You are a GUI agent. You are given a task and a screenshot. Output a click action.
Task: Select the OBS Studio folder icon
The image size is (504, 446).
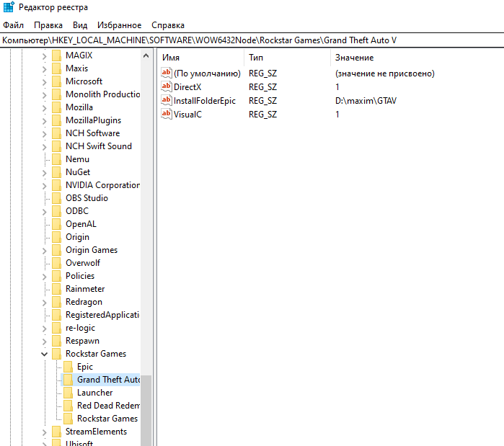[x=56, y=198]
